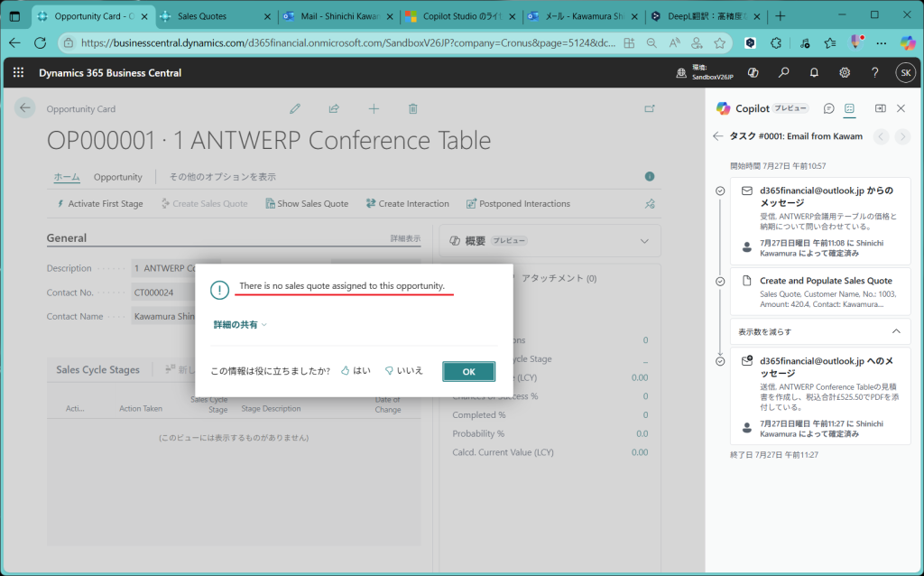
Task: Open the Business Central app launcher grid
Action: pos(18,72)
